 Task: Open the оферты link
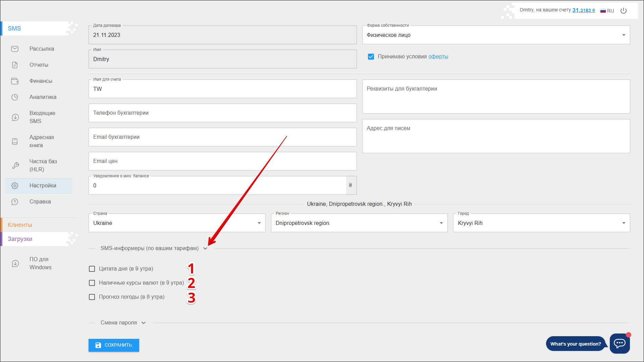tap(438, 57)
